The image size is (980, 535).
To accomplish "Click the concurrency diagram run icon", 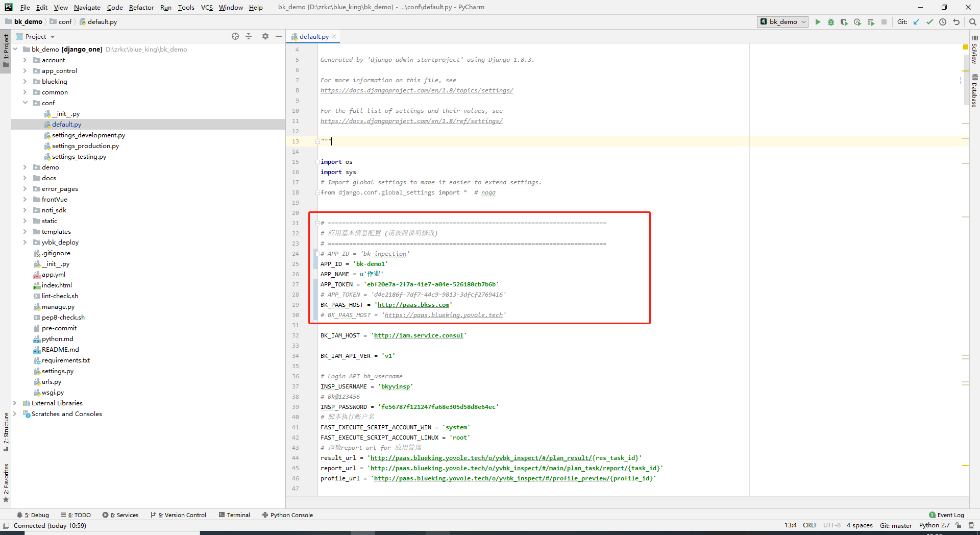I will (871, 22).
